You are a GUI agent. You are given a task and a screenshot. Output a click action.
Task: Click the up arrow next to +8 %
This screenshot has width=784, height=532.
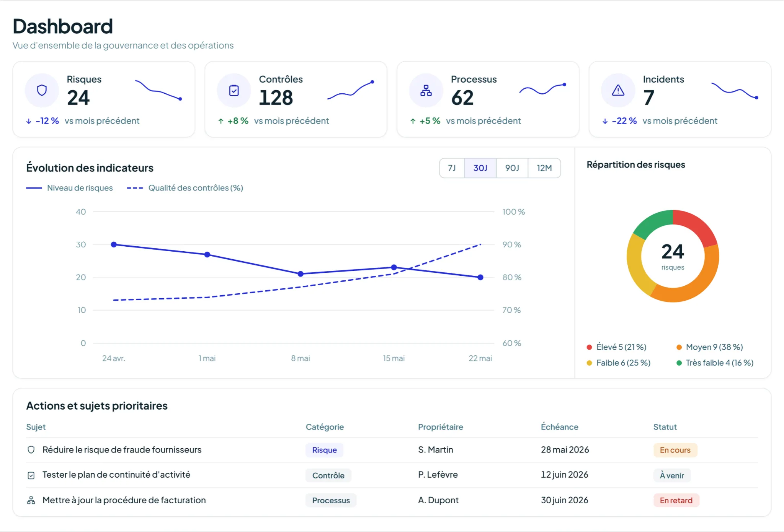(x=221, y=121)
